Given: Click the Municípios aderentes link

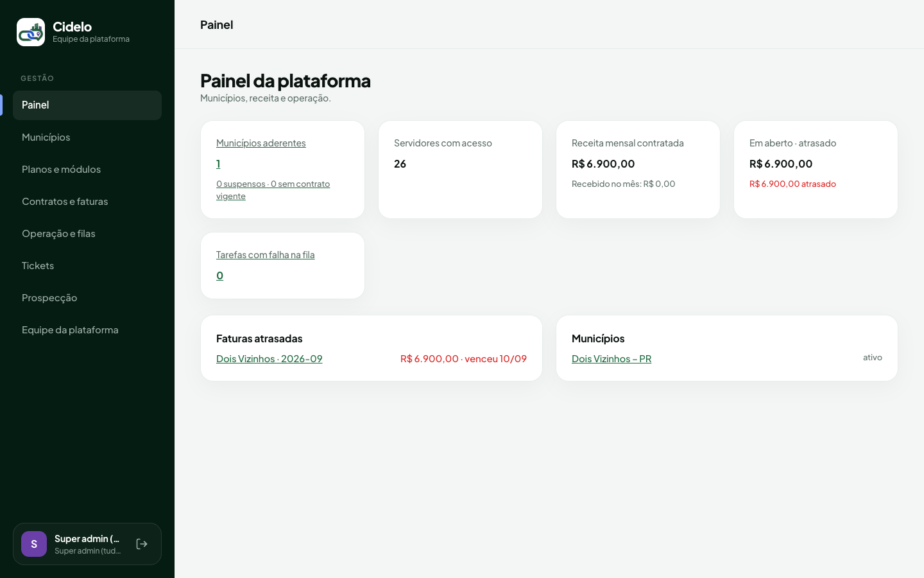Looking at the screenshot, I should (261, 143).
